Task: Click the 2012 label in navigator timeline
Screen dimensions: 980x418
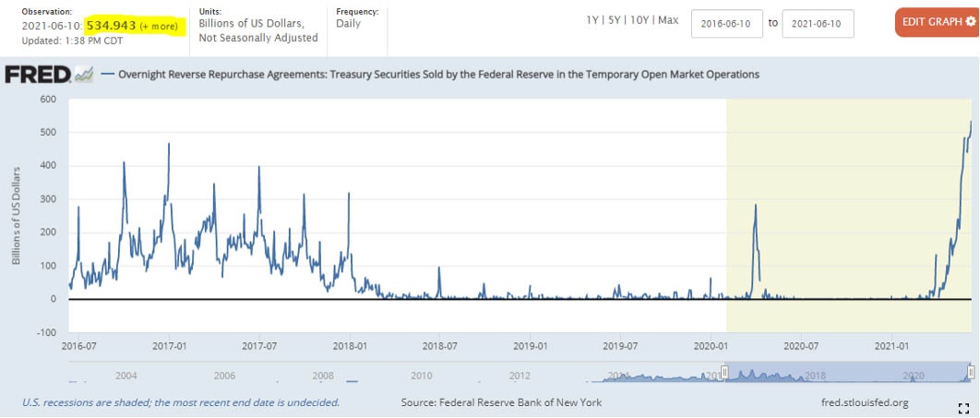Action: [x=520, y=376]
